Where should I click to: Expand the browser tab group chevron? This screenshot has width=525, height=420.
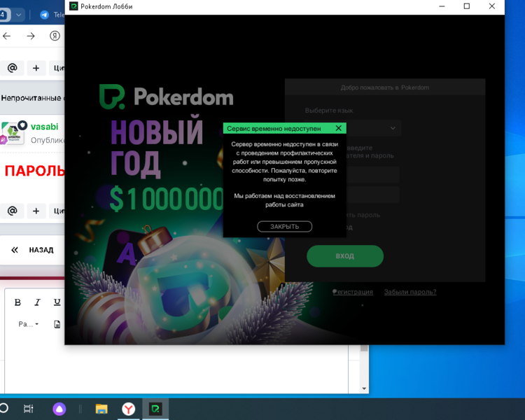[19, 15]
